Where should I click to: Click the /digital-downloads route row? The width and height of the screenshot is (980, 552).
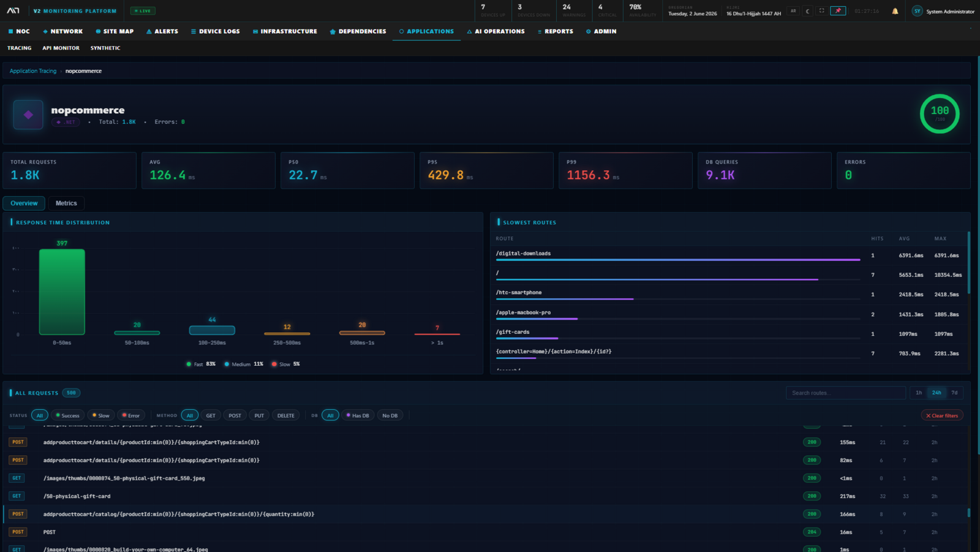click(x=729, y=255)
